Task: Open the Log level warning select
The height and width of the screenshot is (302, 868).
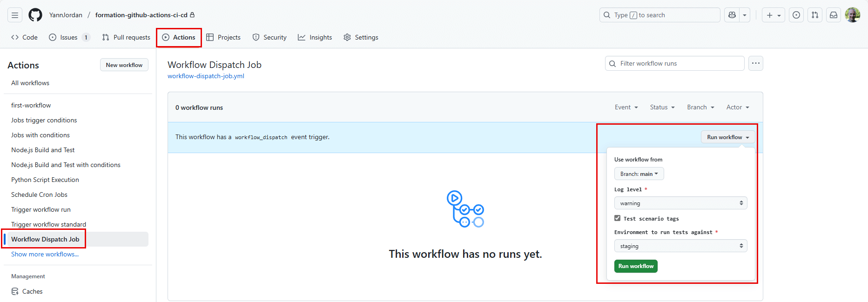Action: [x=680, y=203]
